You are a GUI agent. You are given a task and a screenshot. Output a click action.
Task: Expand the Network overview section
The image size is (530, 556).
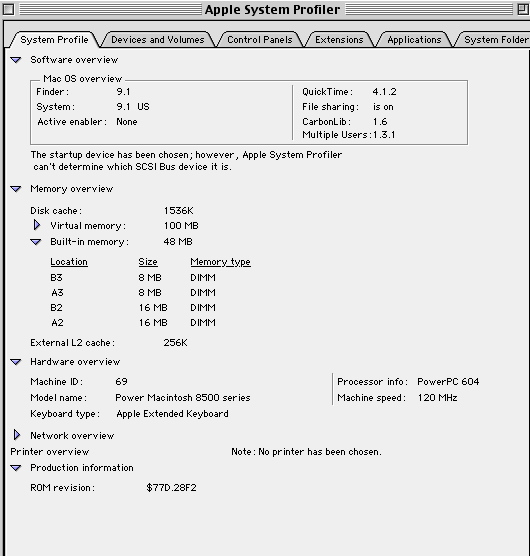pos(17,435)
